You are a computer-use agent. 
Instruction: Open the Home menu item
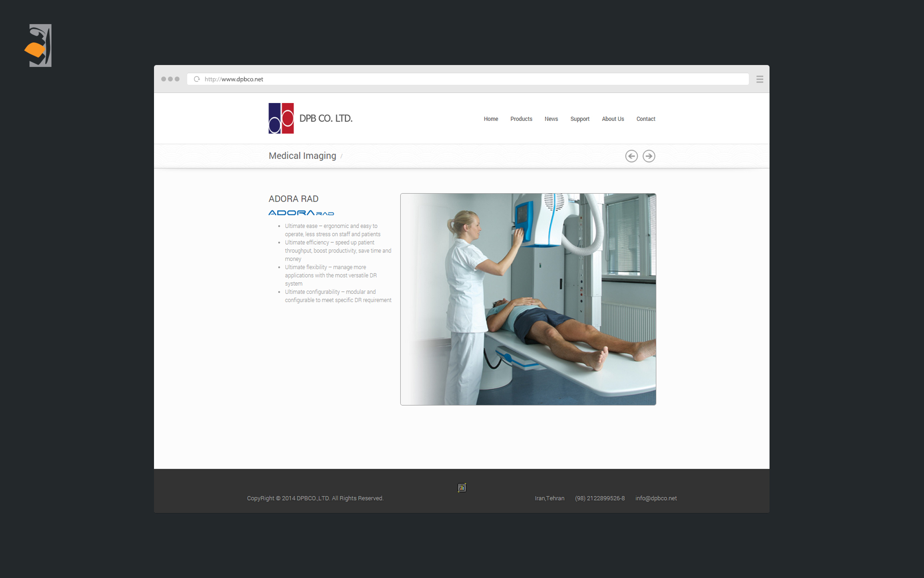coord(491,119)
